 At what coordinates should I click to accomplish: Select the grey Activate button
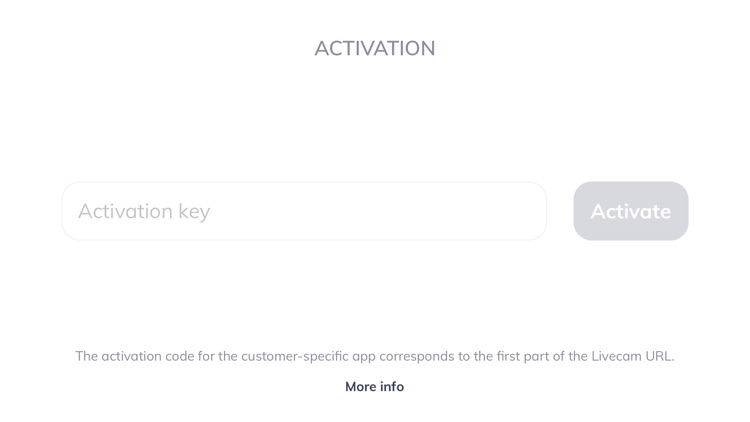click(630, 211)
